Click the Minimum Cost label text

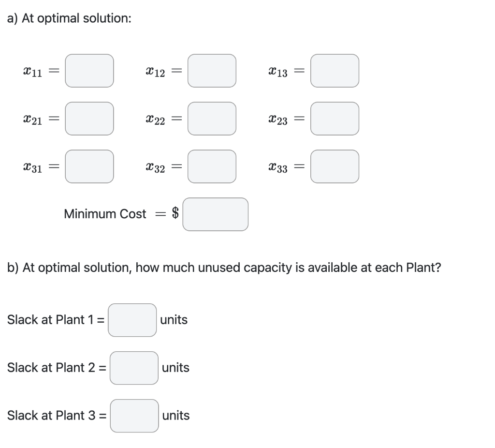pyautogui.click(x=104, y=214)
